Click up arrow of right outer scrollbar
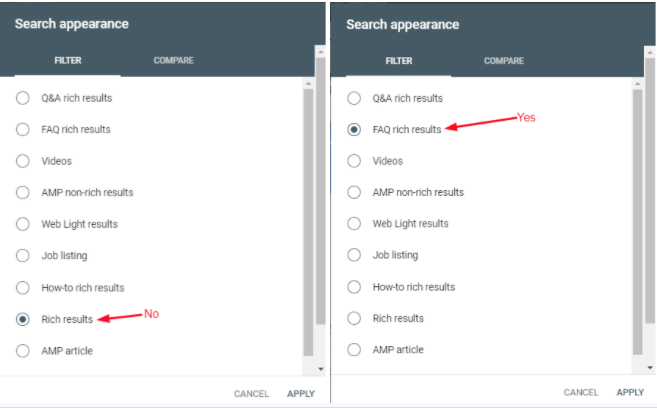This screenshot has width=657, height=408. 650,53
